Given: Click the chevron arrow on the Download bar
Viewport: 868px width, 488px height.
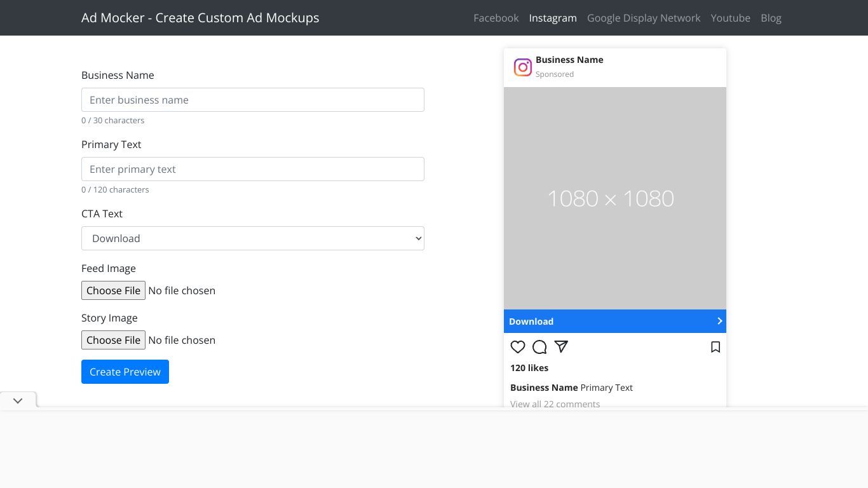Looking at the screenshot, I should (720, 321).
